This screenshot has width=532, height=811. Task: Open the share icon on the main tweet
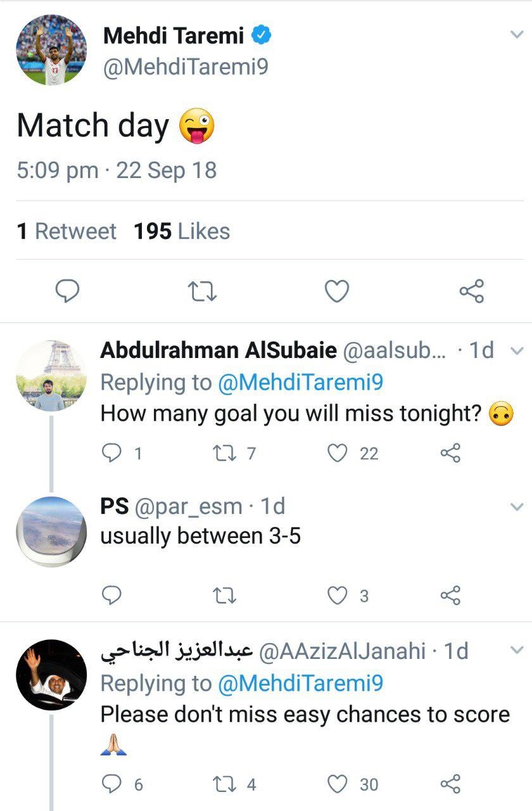(471, 291)
